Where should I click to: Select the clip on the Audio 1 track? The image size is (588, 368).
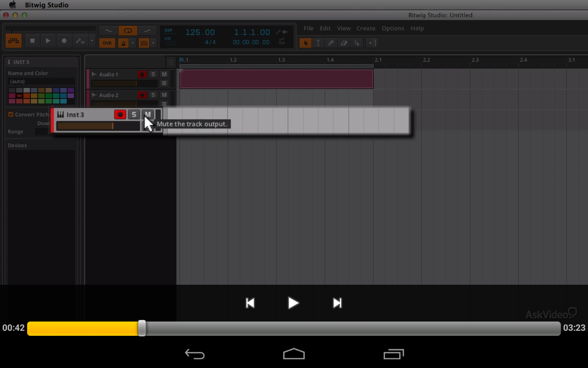[x=277, y=79]
